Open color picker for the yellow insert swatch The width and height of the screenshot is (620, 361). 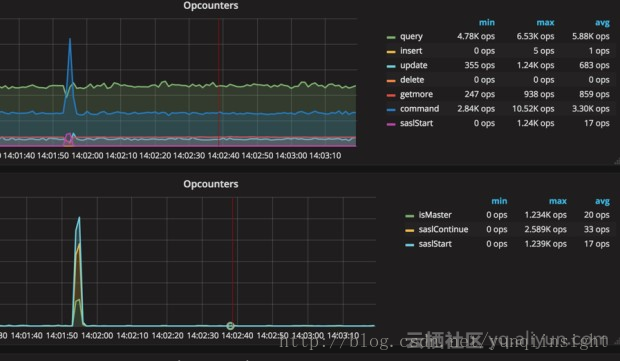coord(391,52)
